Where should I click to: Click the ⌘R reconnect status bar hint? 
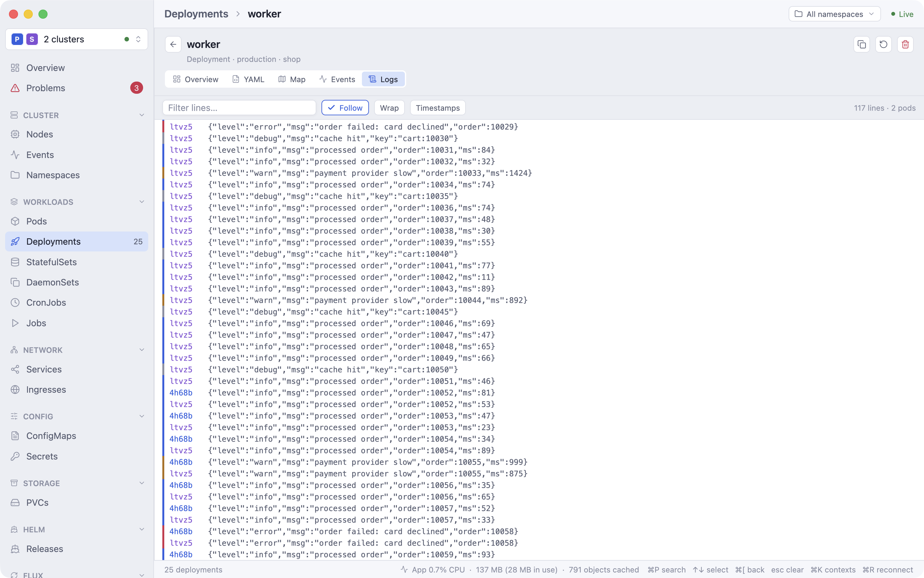[888, 570]
